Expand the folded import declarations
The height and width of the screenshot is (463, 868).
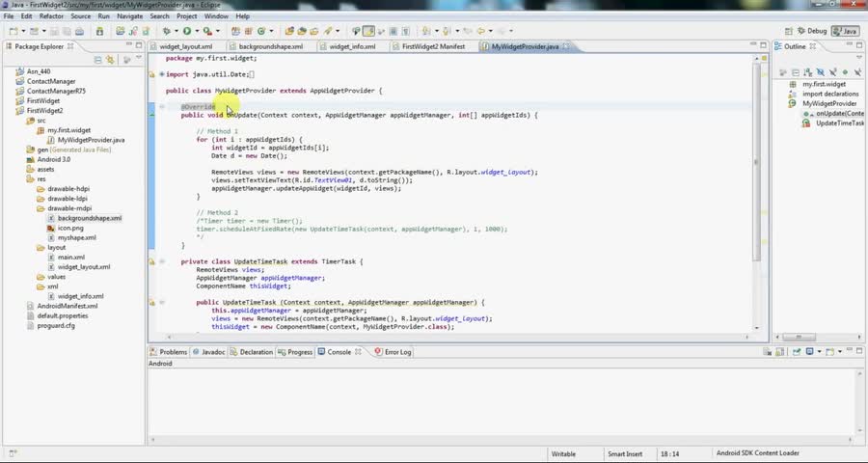pos(161,74)
